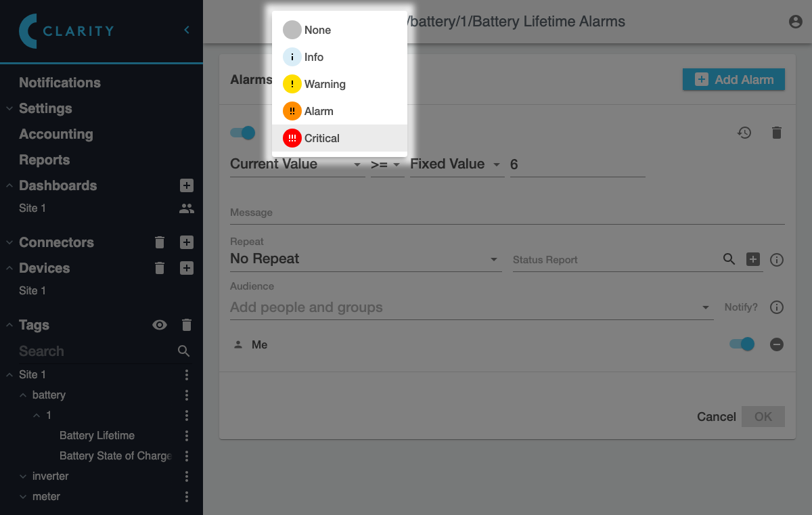Open the Current Value dropdown

coord(297,164)
